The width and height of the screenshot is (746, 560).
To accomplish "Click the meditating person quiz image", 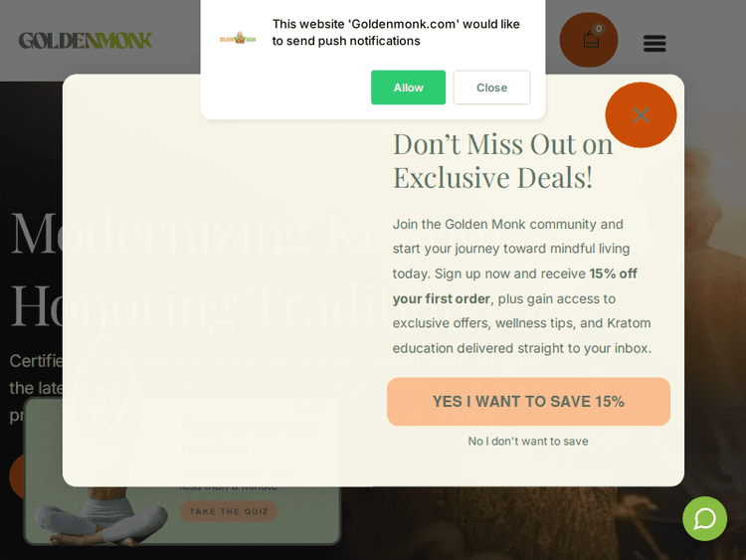I will (100, 515).
